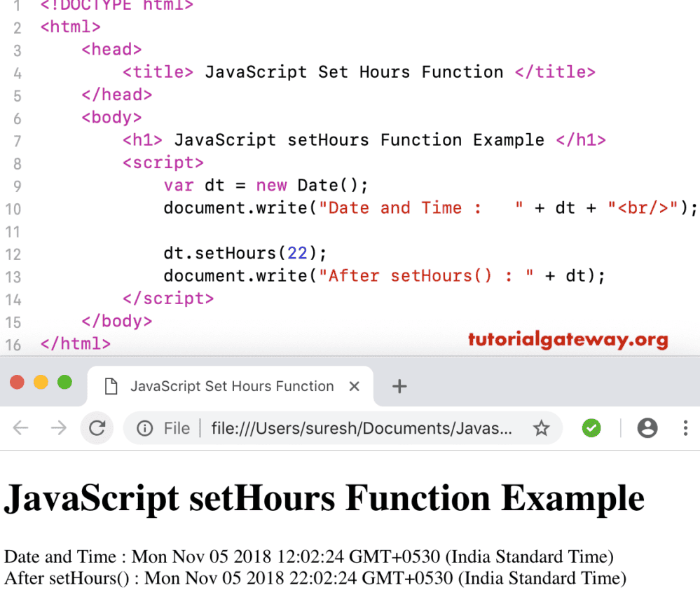The height and width of the screenshot is (590, 700).
Task: Click the After setHours() output line
Action: click(313, 578)
